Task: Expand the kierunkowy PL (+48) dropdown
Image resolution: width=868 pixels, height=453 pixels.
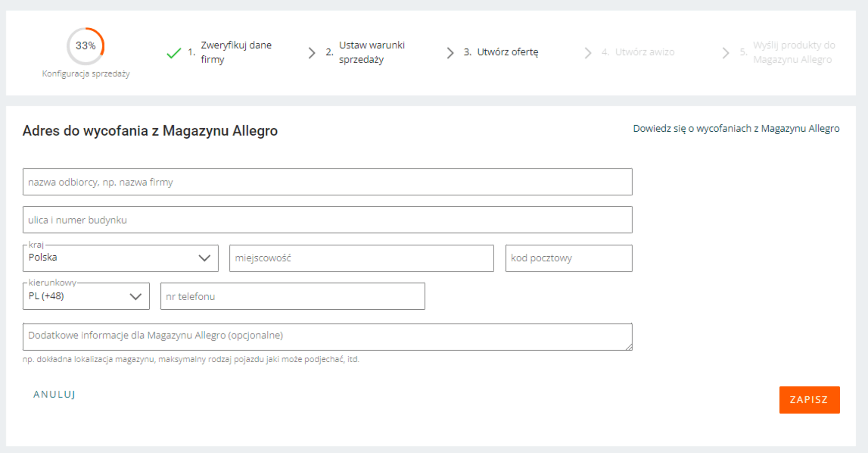Action: (86, 296)
